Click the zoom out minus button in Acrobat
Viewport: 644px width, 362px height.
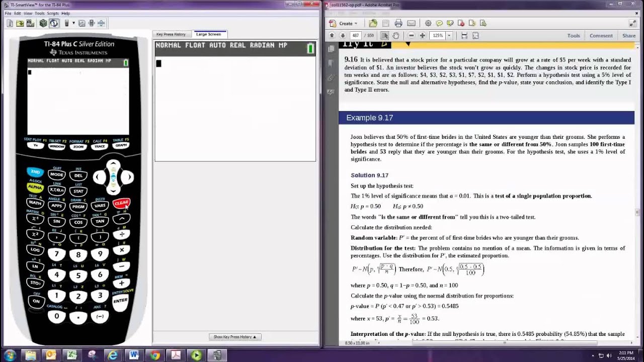[412, 36]
